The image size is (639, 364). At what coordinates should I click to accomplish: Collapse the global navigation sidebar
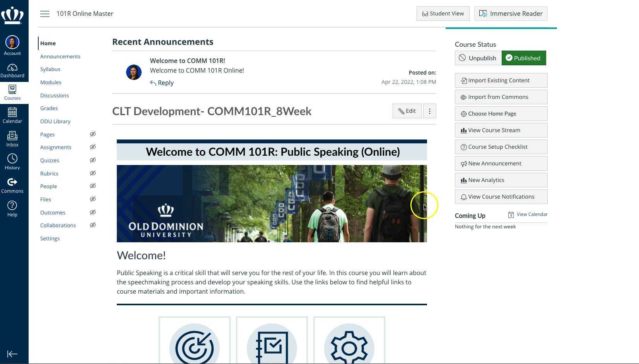click(x=12, y=354)
